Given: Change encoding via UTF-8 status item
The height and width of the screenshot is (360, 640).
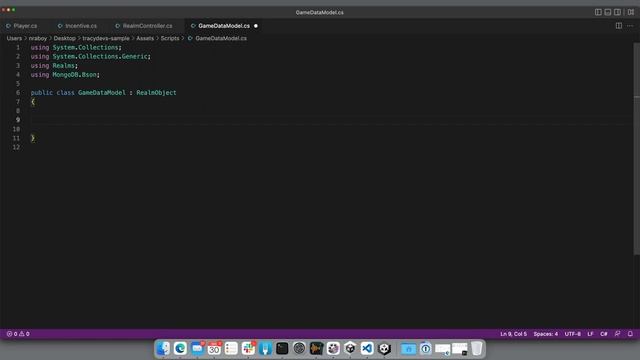Looking at the screenshot, I should [x=573, y=334].
